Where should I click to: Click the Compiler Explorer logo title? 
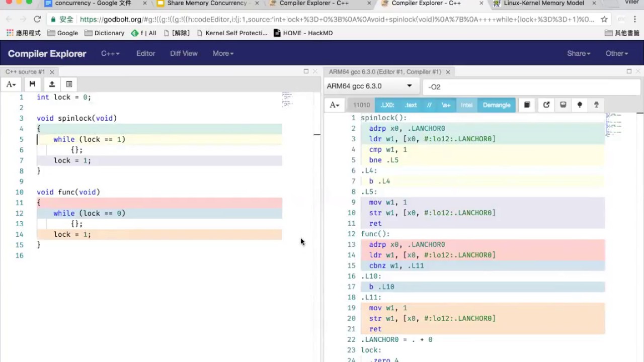(47, 54)
